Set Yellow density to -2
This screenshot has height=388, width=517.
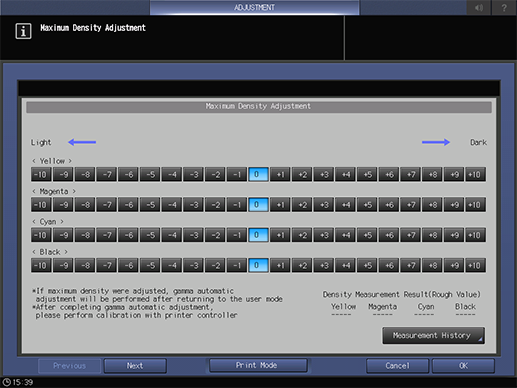215,174
